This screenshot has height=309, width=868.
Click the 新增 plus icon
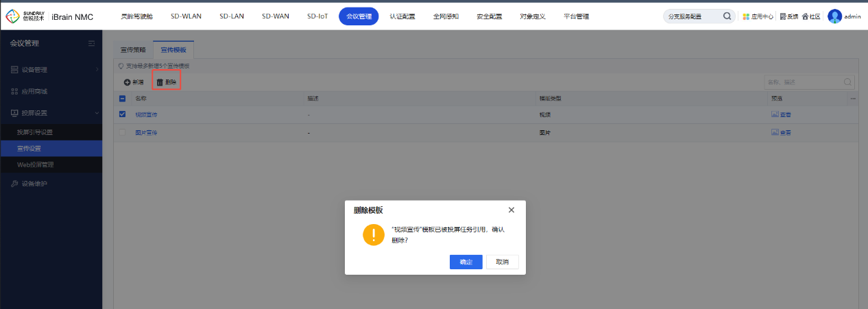(127, 82)
